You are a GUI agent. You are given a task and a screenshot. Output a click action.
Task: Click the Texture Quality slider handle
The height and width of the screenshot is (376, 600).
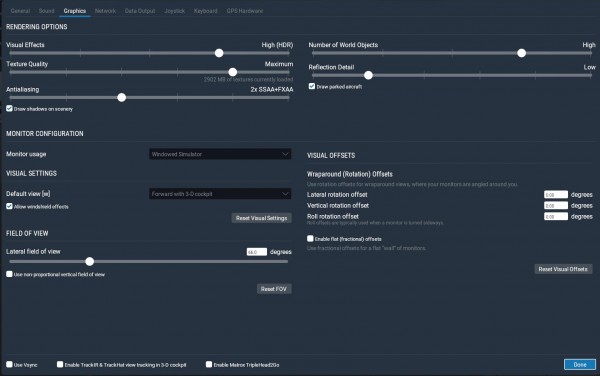232,72
